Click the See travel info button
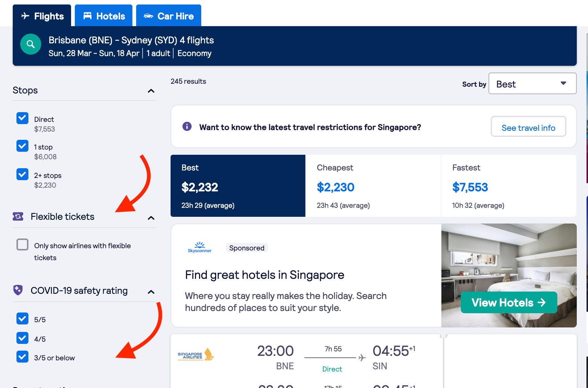Viewport: 588px width, 388px height. coord(528,127)
